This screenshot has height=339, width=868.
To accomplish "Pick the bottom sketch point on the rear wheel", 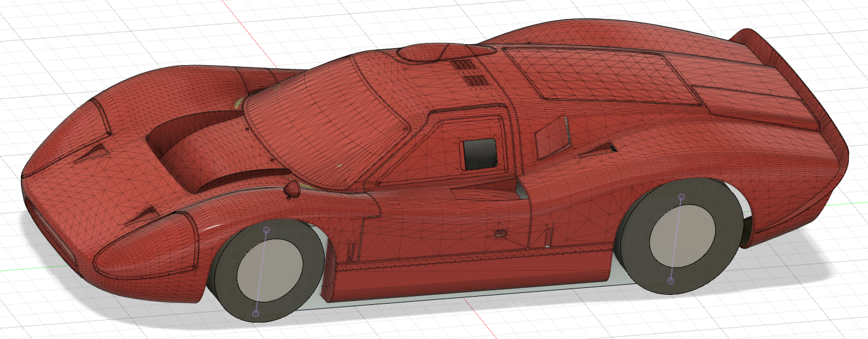I will pos(671,280).
